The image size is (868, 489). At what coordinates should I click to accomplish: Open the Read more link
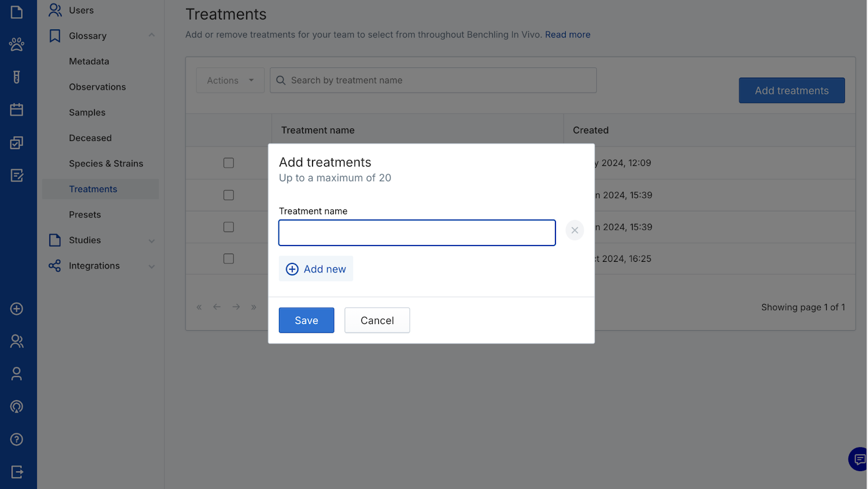567,35
